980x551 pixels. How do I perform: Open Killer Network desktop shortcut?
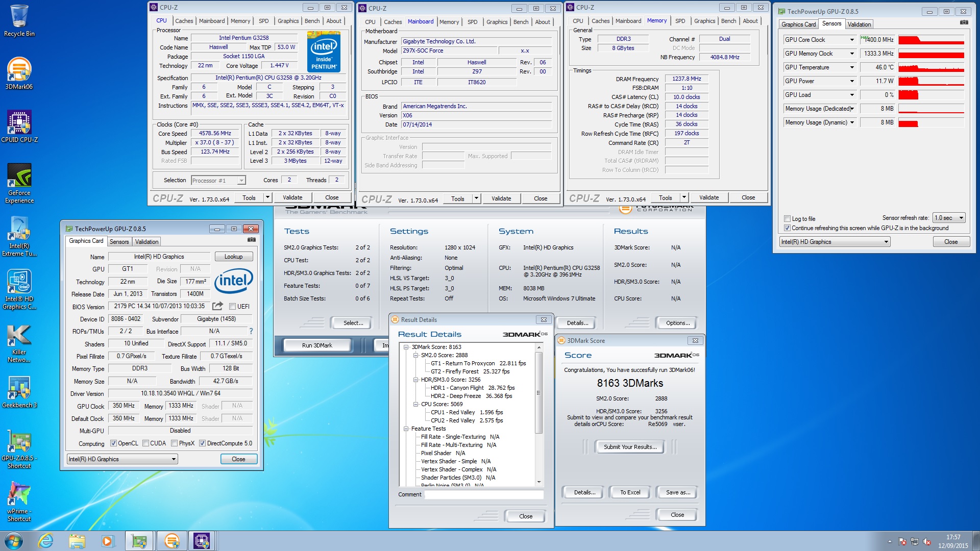[x=19, y=342]
